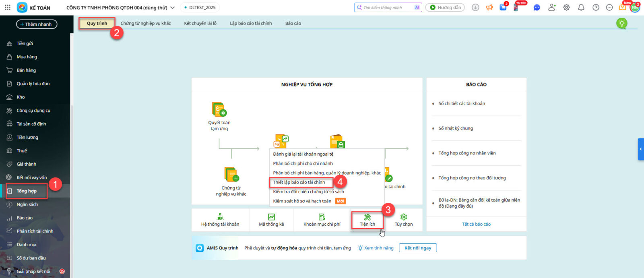
Task: Choose Kiểm tra đối chiếu chứng từ sổ sách
Action: [308, 192]
